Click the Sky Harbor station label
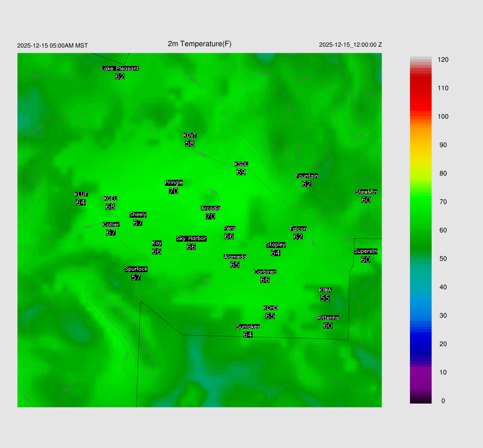Viewport: 483px width, 448px height. 191,239
